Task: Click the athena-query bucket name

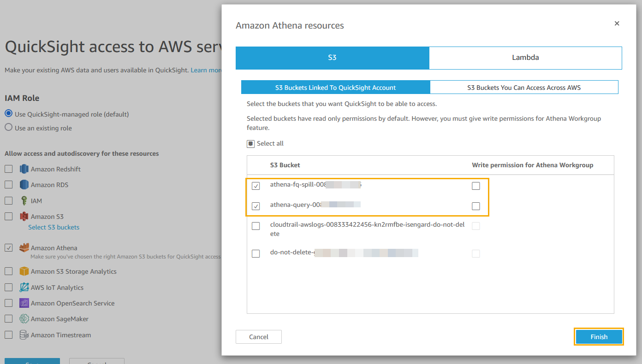Action: click(315, 205)
